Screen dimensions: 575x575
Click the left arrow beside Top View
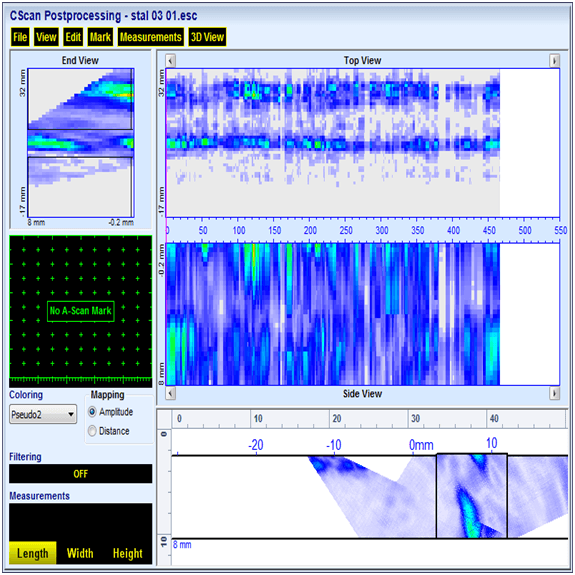point(171,60)
